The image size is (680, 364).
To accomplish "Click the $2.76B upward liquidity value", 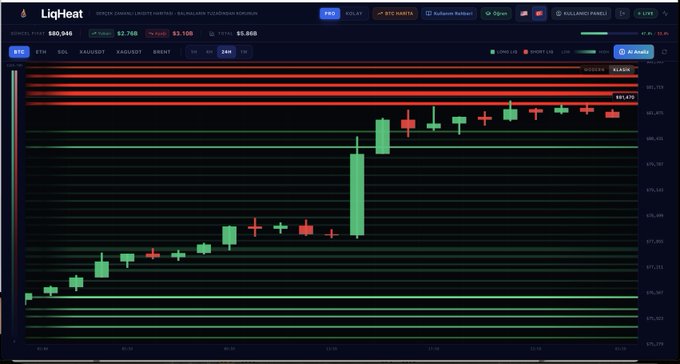I will [x=127, y=33].
